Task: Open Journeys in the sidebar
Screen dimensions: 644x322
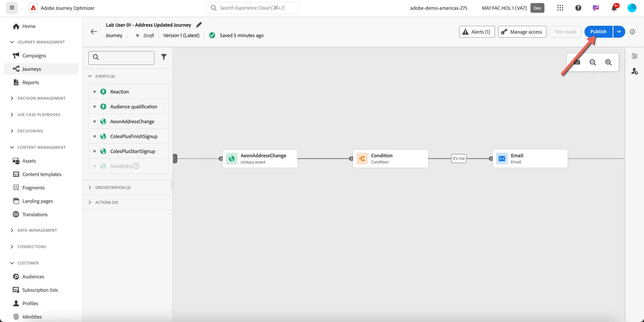Action: (x=41, y=69)
